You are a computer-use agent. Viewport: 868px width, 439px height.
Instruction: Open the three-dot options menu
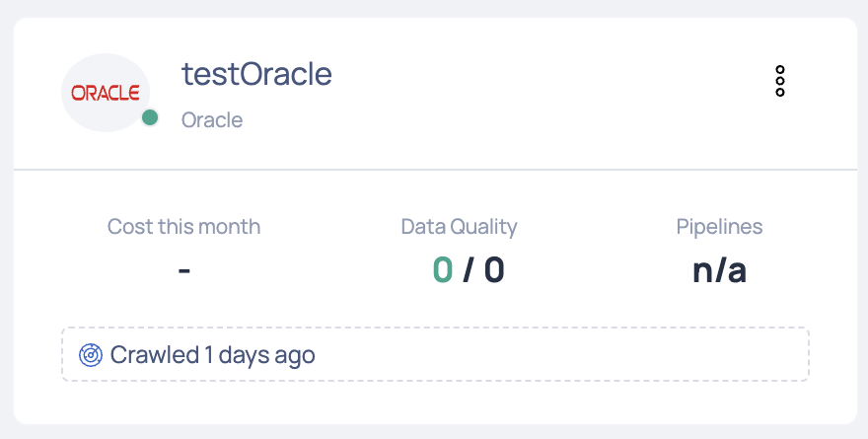tap(780, 81)
